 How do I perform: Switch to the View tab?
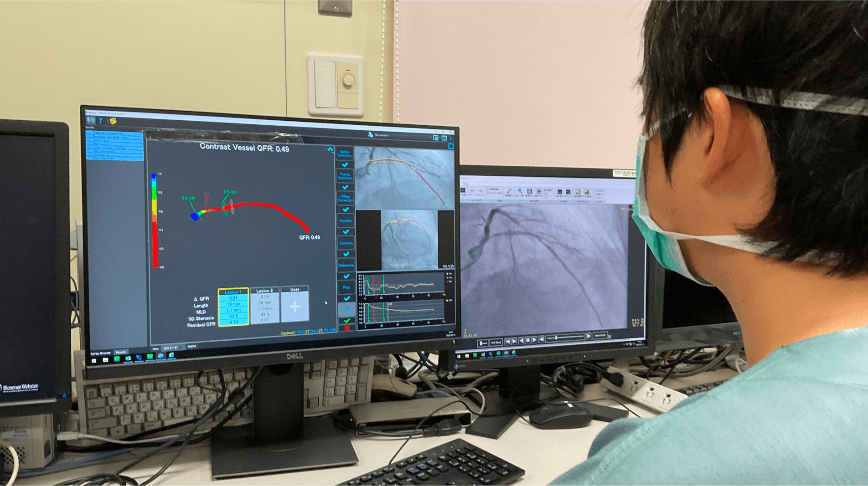[155, 349]
